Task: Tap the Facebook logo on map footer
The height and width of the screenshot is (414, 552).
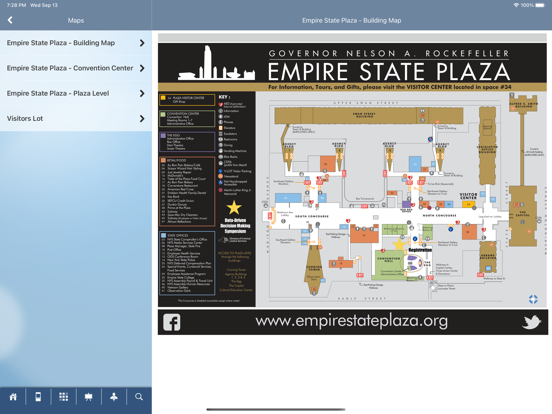Action: pyautogui.click(x=172, y=322)
